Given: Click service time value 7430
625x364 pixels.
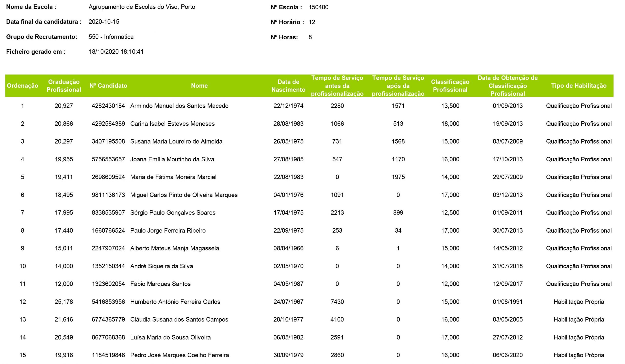Looking at the screenshot, I should click(x=337, y=302).
